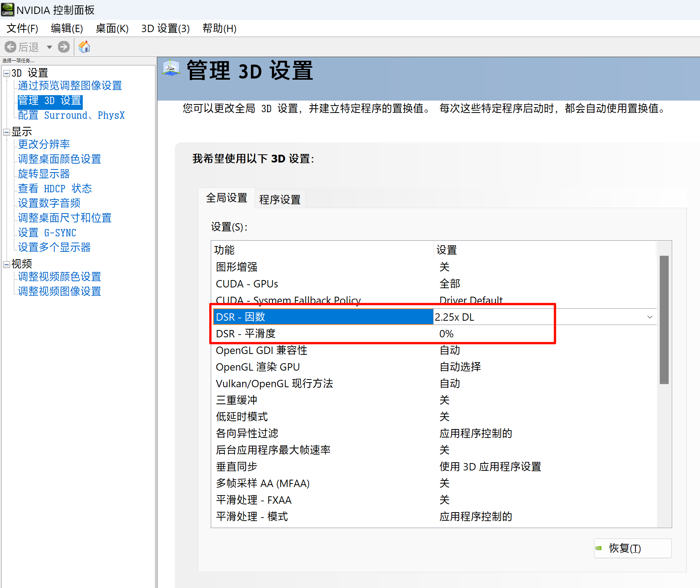Screen dimensions: 700x588
Task: Switch to the 程序设置 tab
Action: pos(280,199)
